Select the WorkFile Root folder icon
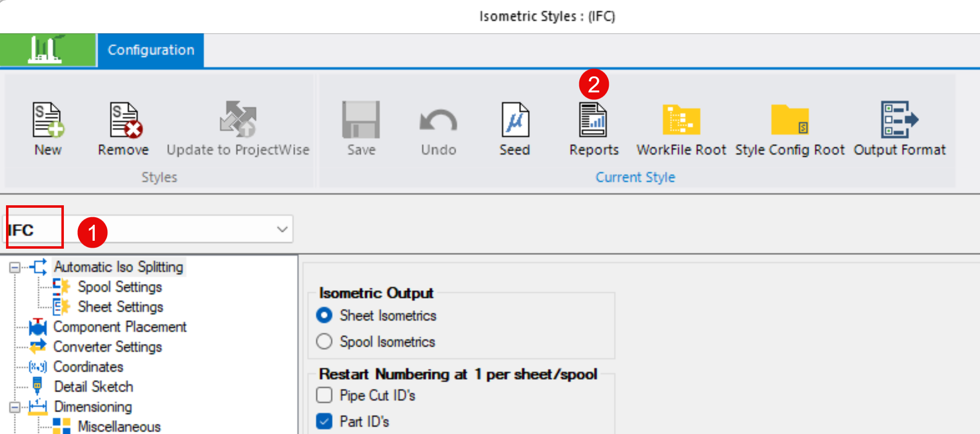This screenshot has width=980, height=434. point(681,120)
